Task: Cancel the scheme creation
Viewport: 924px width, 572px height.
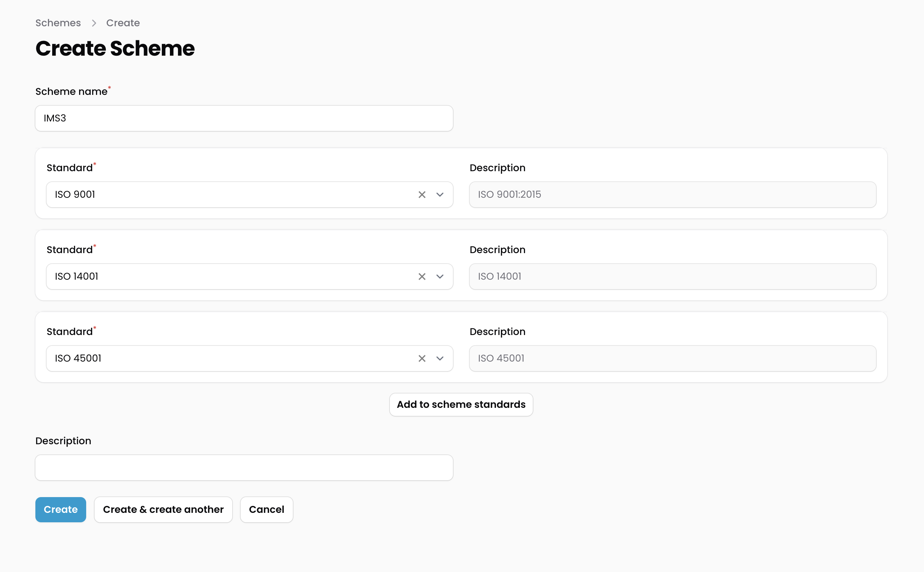Action: click(x=266, y=510)
